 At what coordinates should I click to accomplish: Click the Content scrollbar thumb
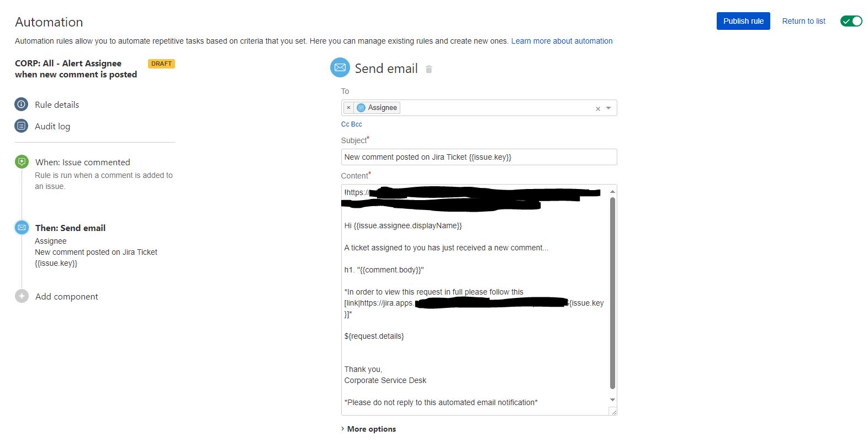click(x=612, y=293)
